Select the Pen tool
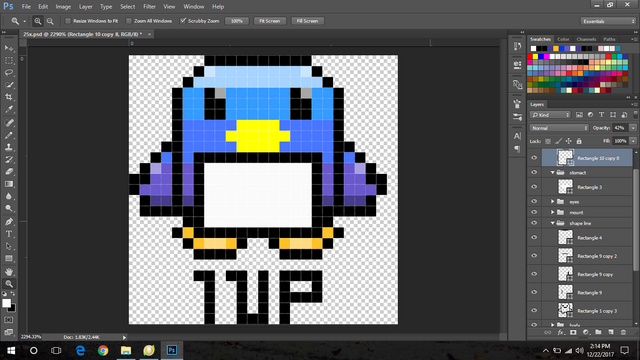 tap(9, 222)
